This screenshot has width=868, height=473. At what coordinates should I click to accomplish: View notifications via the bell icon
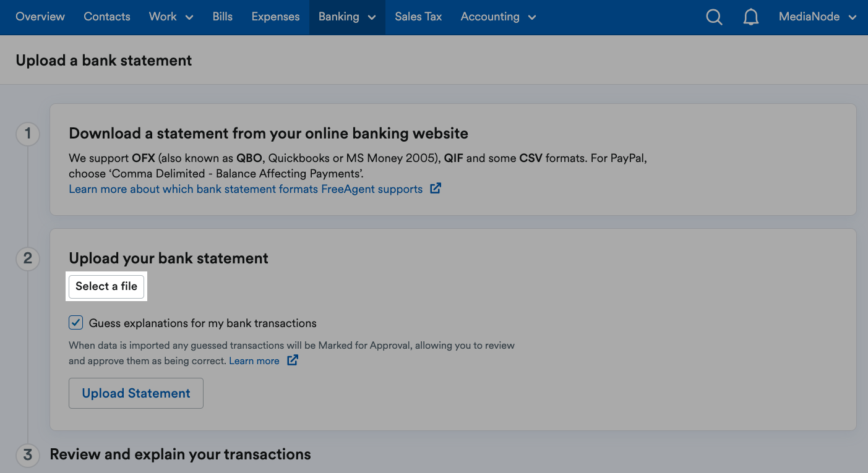(x=751, y=17)
